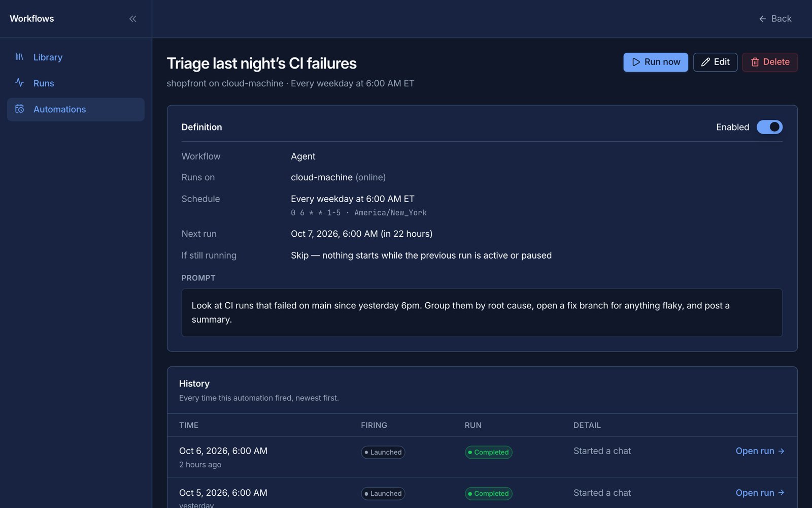Open run for Oct 5, 2026 firing

(x=760, y=493)
